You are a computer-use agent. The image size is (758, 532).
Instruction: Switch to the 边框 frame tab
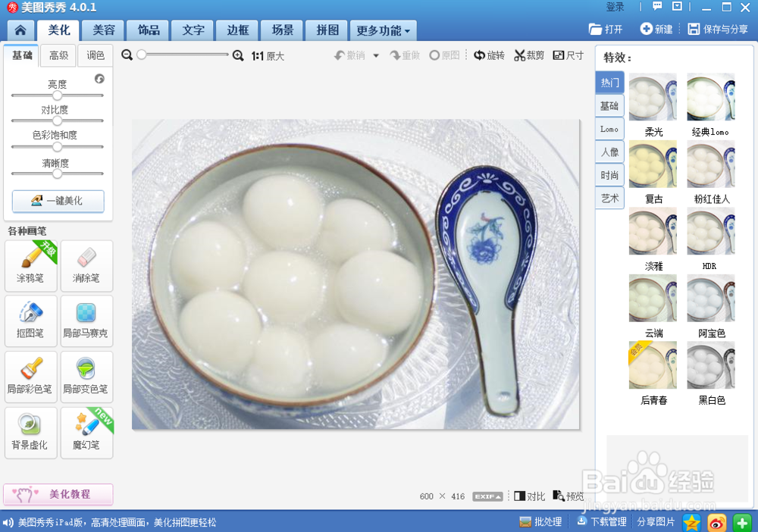click(238, 30)
